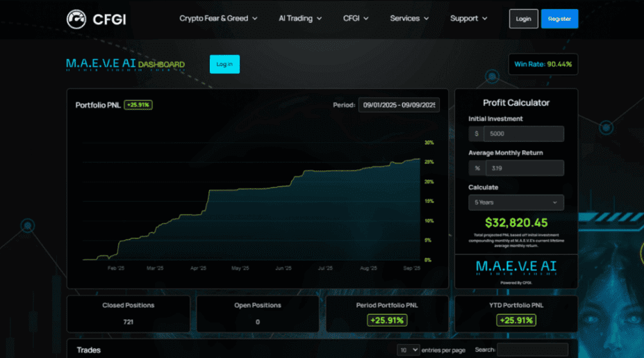This screenshot has height=358, width=644.
Task: Open the Crypto Fear & Greed menu
Action: (x=218, y=19)
